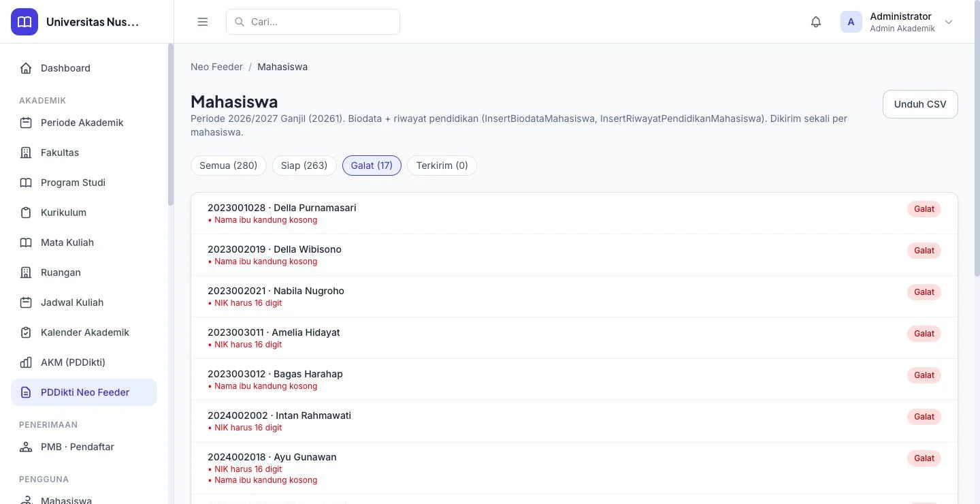980x504 pixels.
Task: Click Galat badge on Ayu Gunawan row
Action: point(924,458)
